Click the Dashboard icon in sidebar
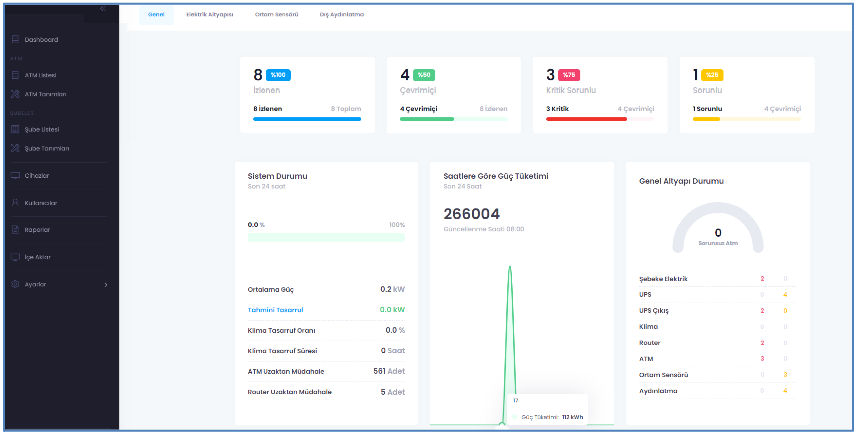This screenshot has width=856, height=433. (x=15, y=40)
